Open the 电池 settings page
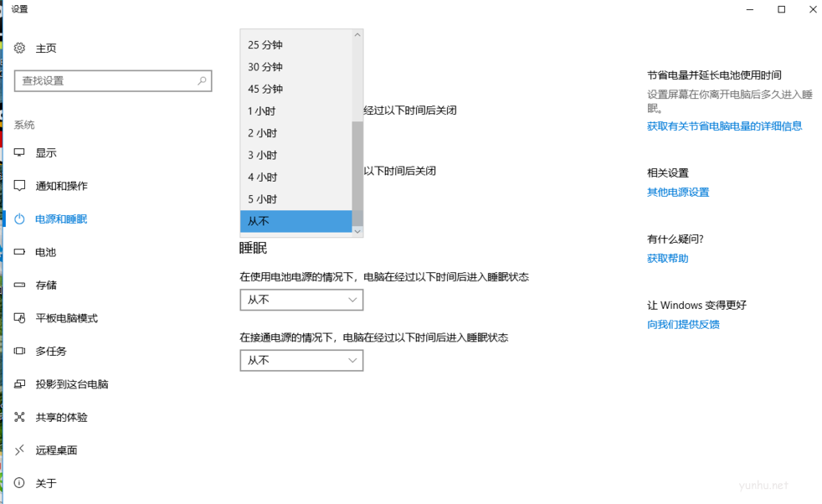The image size is (822, 504). click(44, 252)
